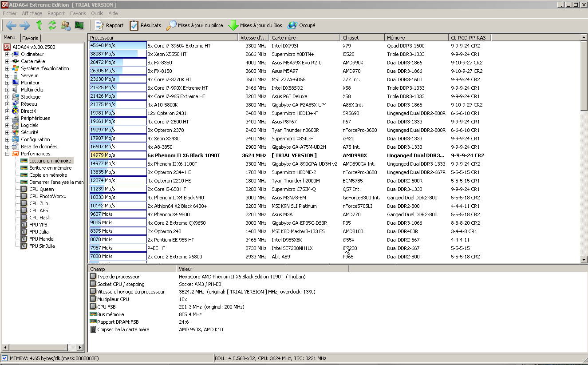Sort by the Chipset column header
Image resolution: width=588 pixels, height=365 pixels.
point(363,38)
